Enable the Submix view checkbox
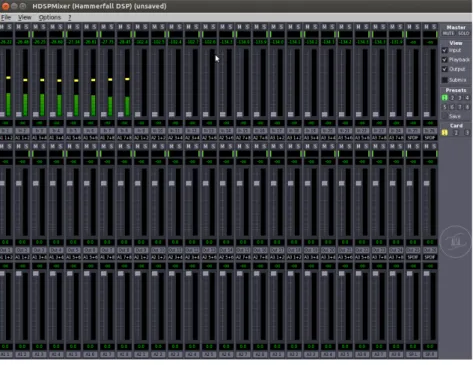 click(444, 80)
